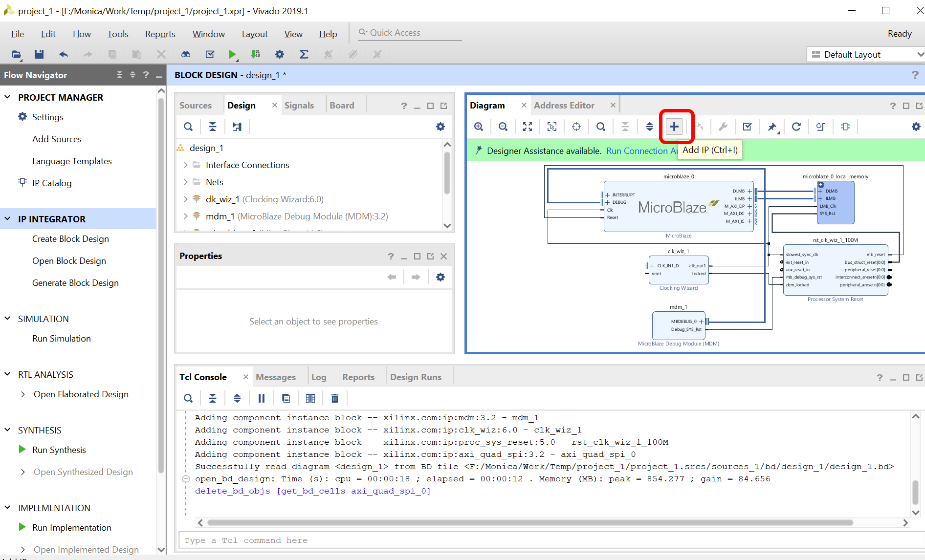Close the Design tab
Screen dimensions: 925x560
click(274, 105)
